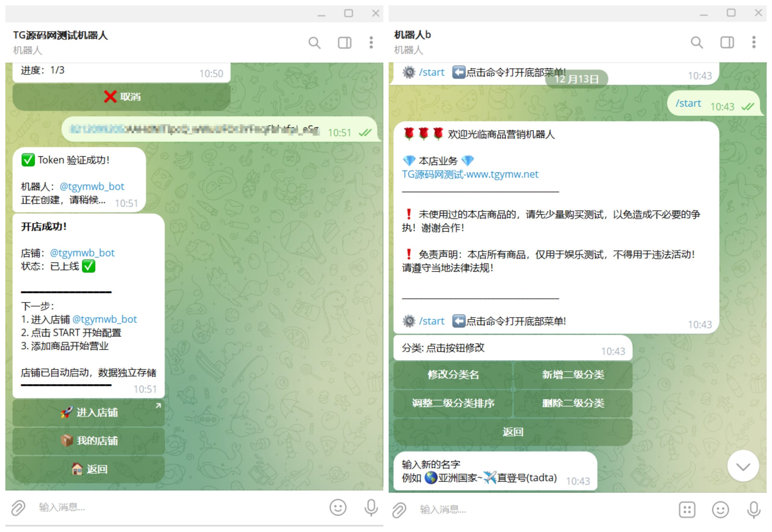Toggle side panel in left chat window
Image resolution: width=772 pixels, height=532 pixels.
pos(344,43)
